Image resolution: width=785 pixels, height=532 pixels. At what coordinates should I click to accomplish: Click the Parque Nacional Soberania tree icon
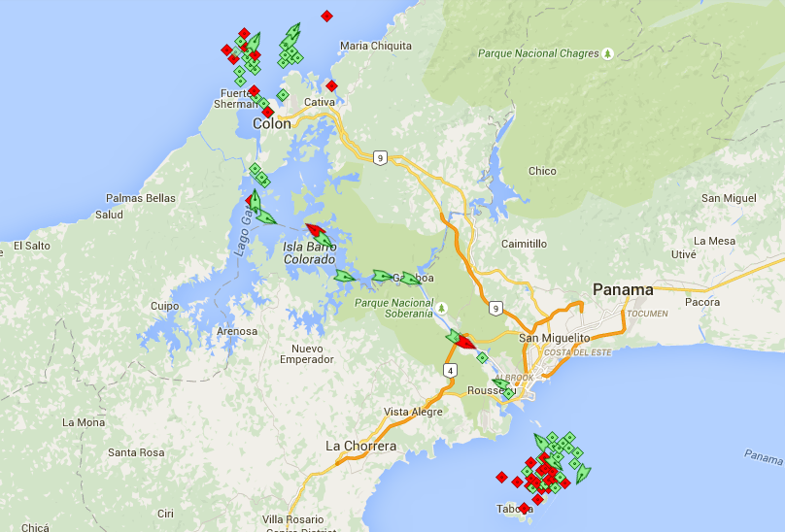[x=442, y=307]
